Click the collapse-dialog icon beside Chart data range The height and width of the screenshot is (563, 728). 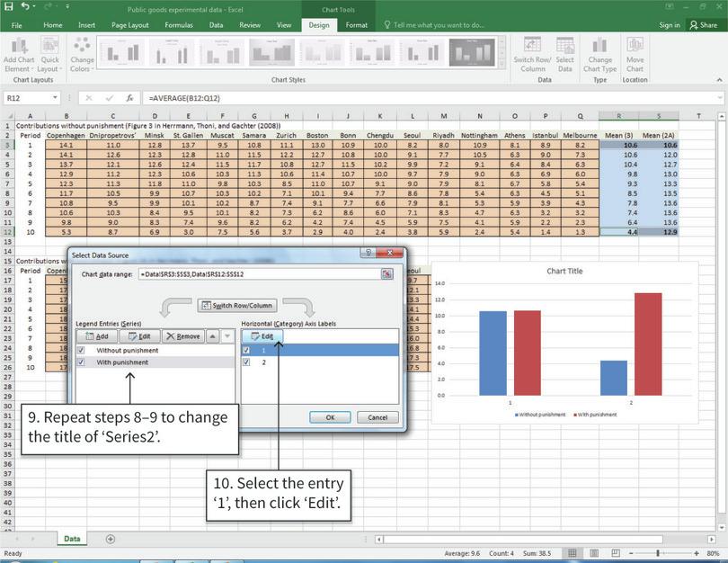click(386, 273)
